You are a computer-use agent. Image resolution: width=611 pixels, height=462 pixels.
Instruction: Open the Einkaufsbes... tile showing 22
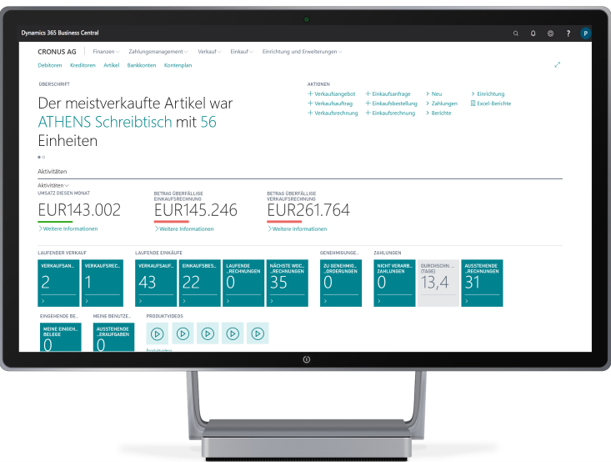[x=200, y=283]
